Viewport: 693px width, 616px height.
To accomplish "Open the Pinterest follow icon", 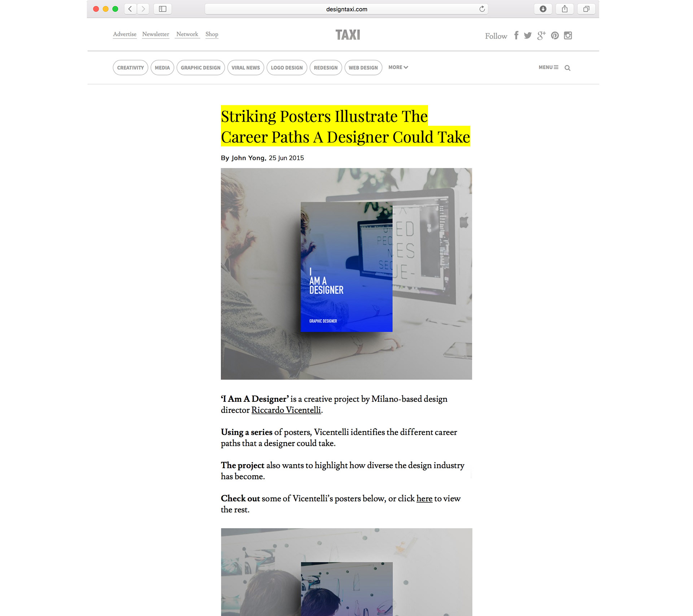I will click(x=555, y=35).
